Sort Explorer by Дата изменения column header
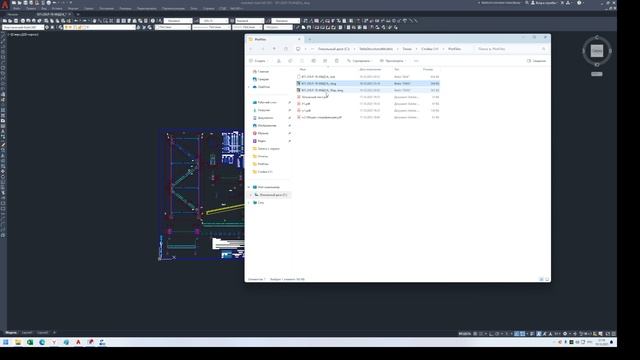 (x=370, y=69)
